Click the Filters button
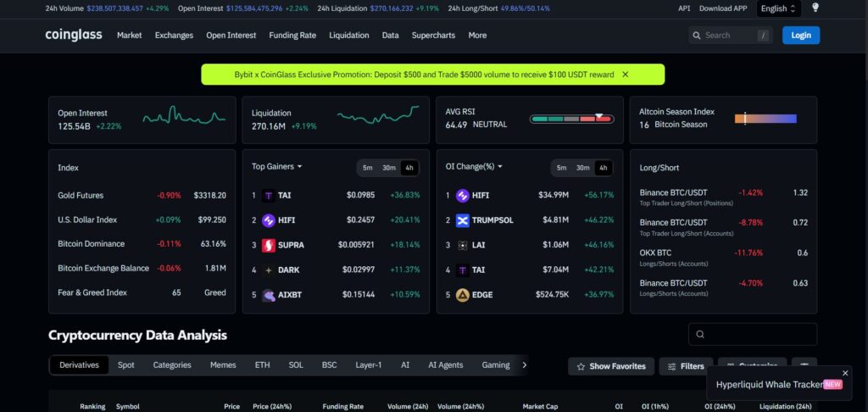This screenshot has height=412, width=868. pyautogui.click(x=686, y=366)
